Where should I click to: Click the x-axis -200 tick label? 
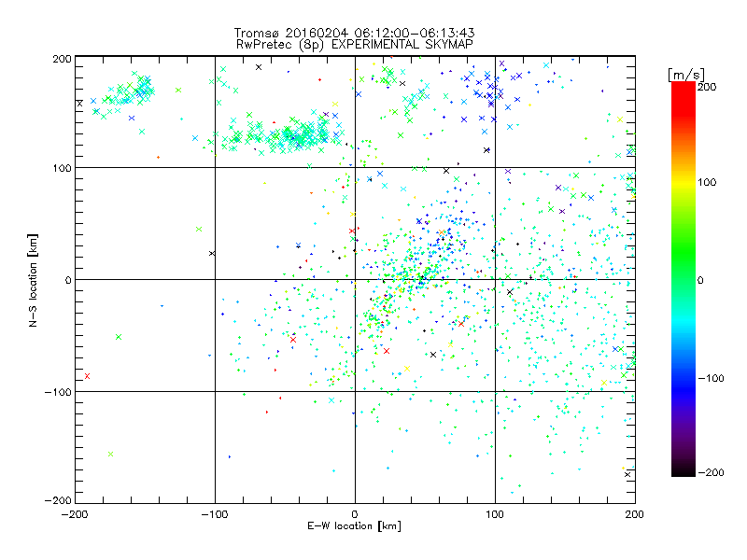(75, 514)
